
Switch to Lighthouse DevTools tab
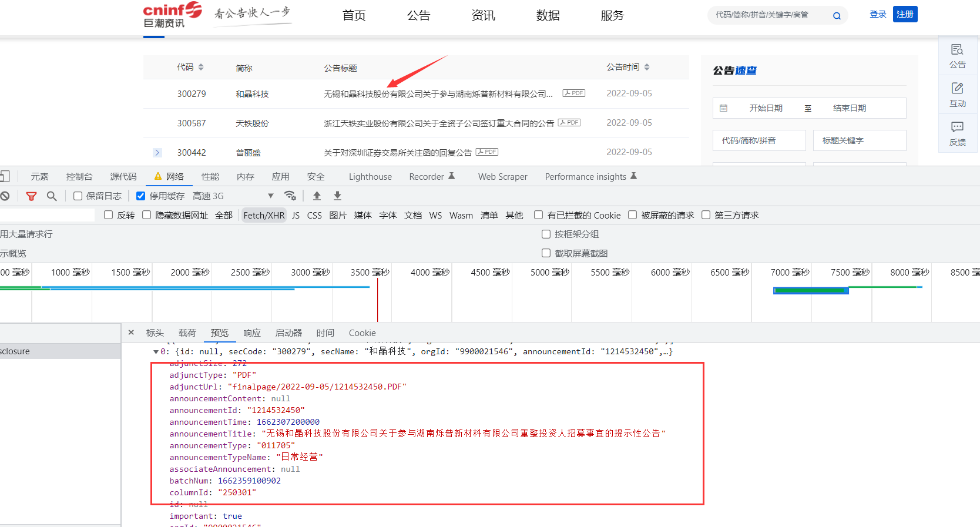click(370, 176)
